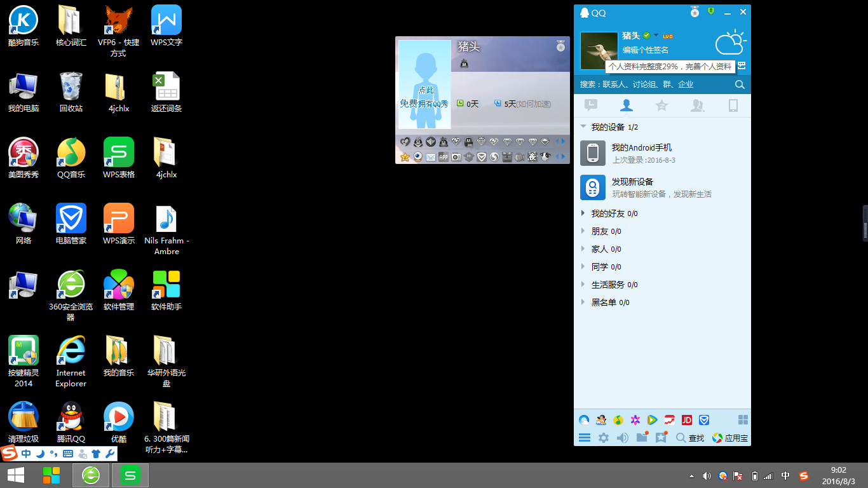Open QQ Browser icon in QQ app bar
This screenshot has width=868, height=488.
pos(584,420)
